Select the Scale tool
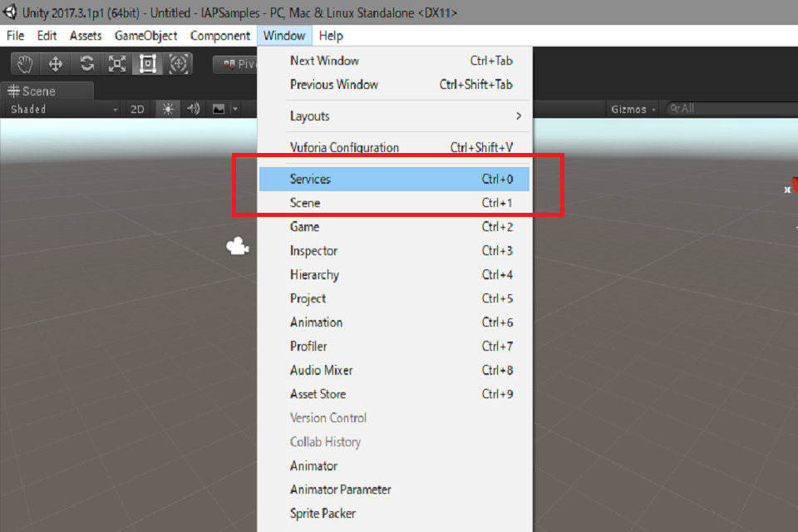The height and width of the screenshot is (532, 798). pyautogui.click(x=116, y=63)
